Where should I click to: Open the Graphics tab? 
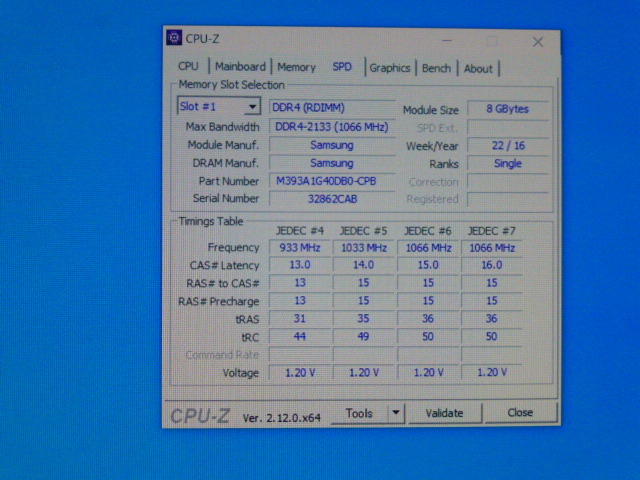[x=390, y=68]
